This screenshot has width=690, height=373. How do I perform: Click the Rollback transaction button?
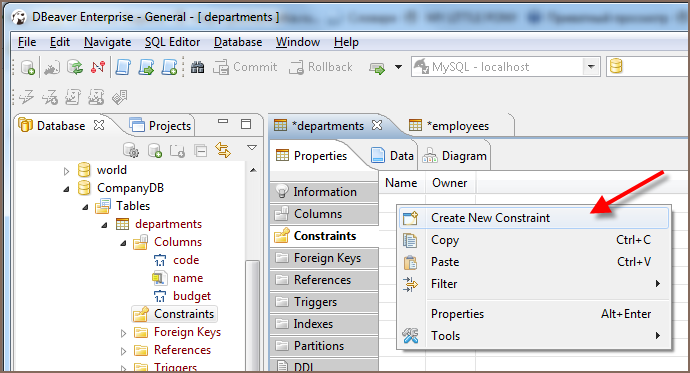[x=321, y=67]
